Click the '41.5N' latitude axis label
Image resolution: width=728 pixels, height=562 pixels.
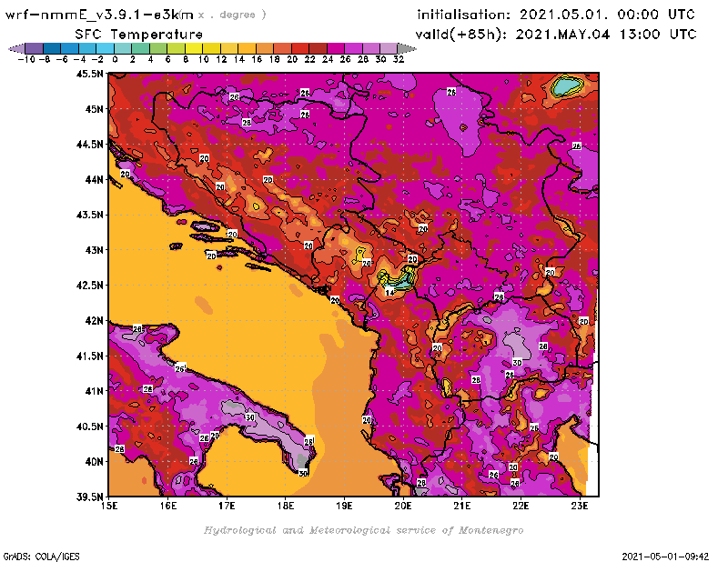tap(89, 356)
